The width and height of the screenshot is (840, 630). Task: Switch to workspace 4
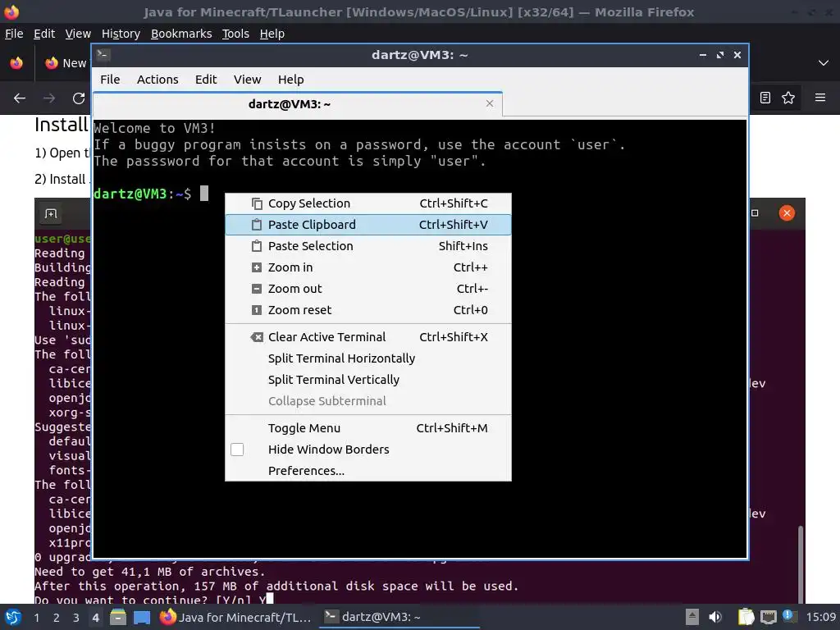(95, 618)
